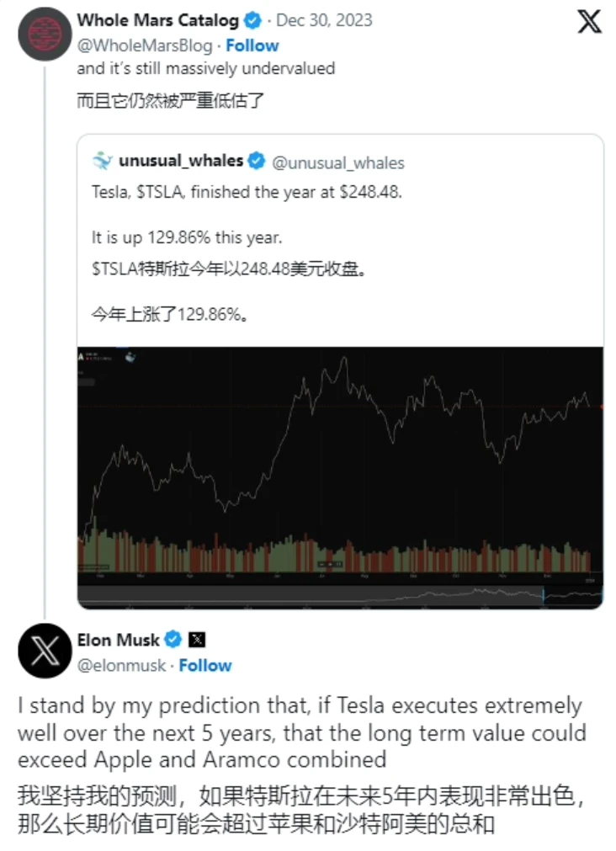This screenshot has width=616, height=851.
Task: Click Whole Mars Catalog's blue verified badge
Action: pyautogui.click(x=252, y=20)
